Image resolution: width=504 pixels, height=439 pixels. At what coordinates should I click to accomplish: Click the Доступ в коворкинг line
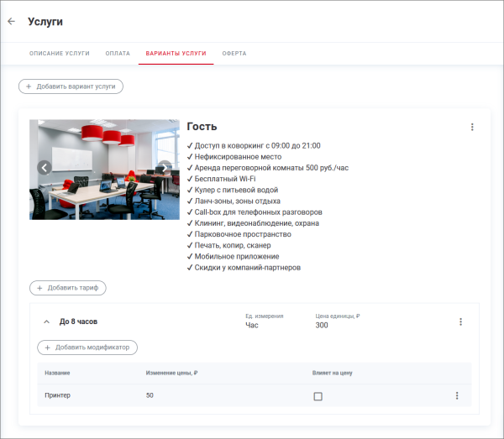pyautogui.click(x=254, y=146)
